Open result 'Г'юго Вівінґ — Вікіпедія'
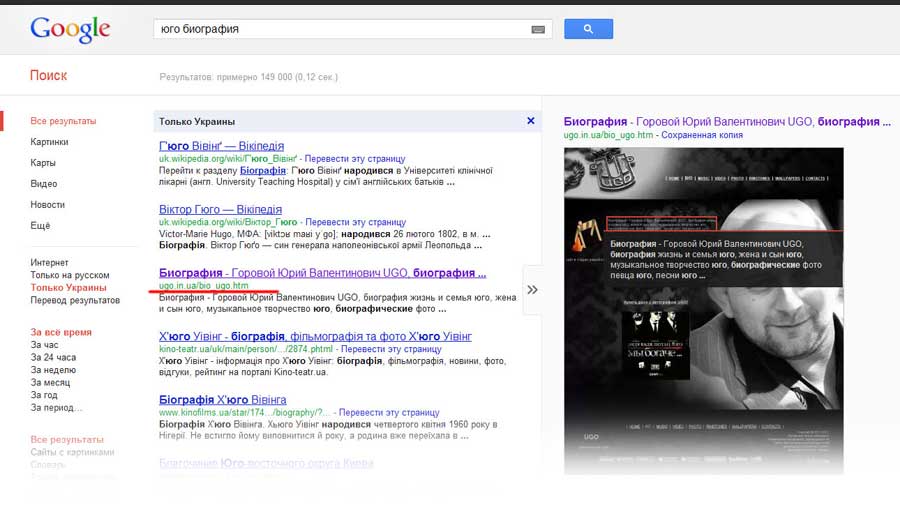This screenshot has height=516, width=900. coord(222,146)
